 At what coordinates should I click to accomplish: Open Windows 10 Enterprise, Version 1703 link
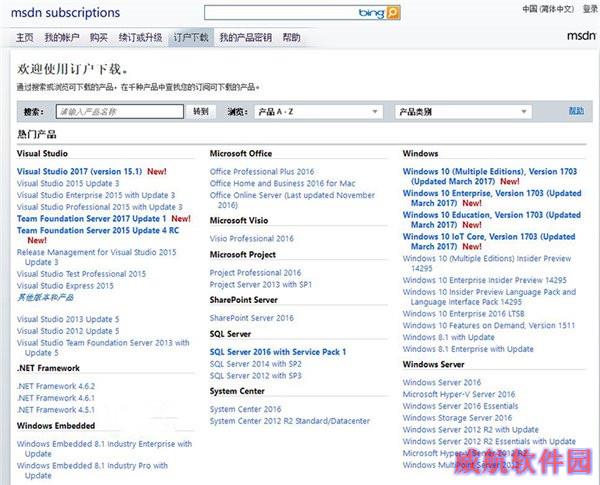coord(492,198)
